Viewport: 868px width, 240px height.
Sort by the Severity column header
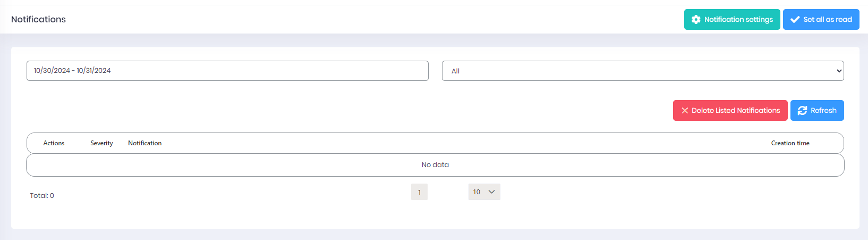(101, 143)
